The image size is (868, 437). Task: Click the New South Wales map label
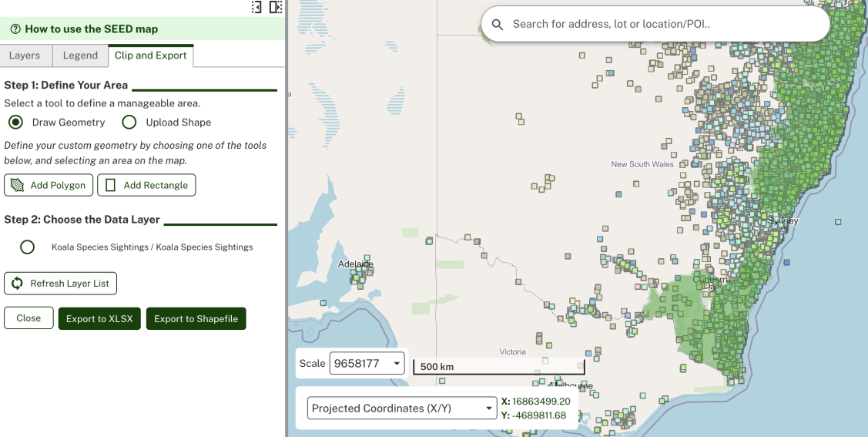coord(642,164)
